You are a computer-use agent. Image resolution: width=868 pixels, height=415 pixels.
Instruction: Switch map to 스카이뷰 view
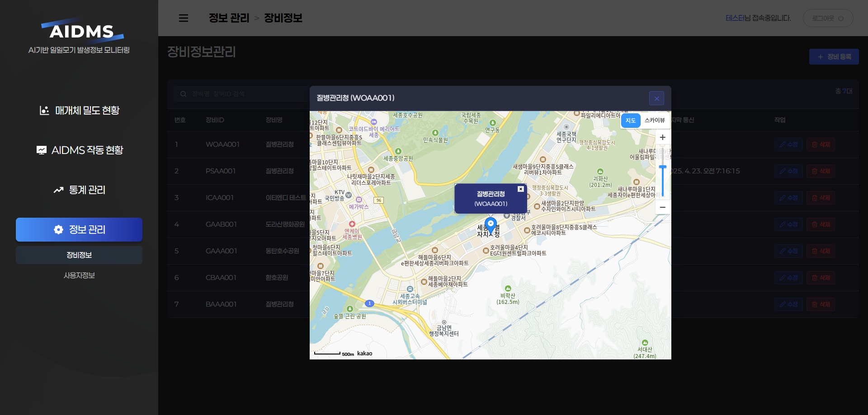(x=655, y=120)
